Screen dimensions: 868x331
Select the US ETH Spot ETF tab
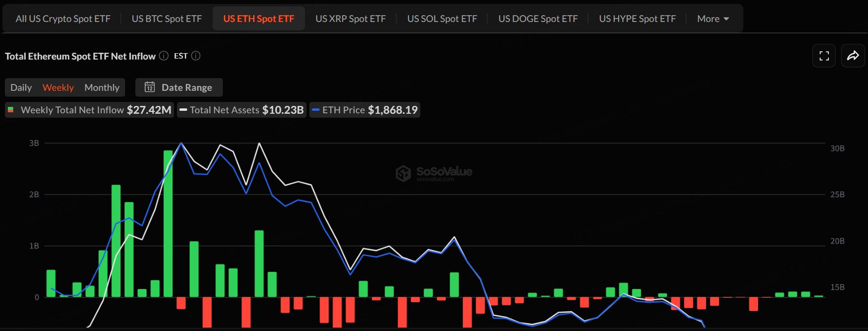tap(259, 19)
